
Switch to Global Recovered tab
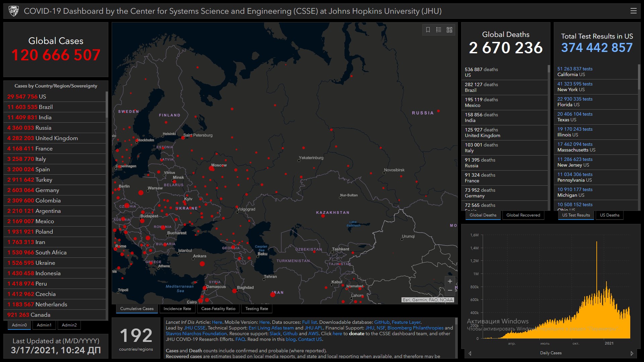523,215
